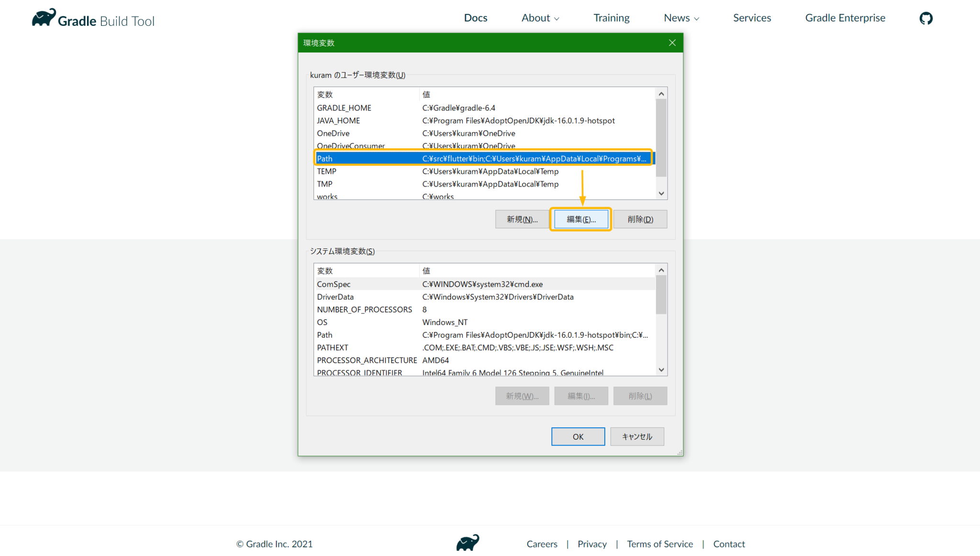Viewport: 980px width, 556px height.
Task: Click the Docs menu item
Action: tap(475, 18)
